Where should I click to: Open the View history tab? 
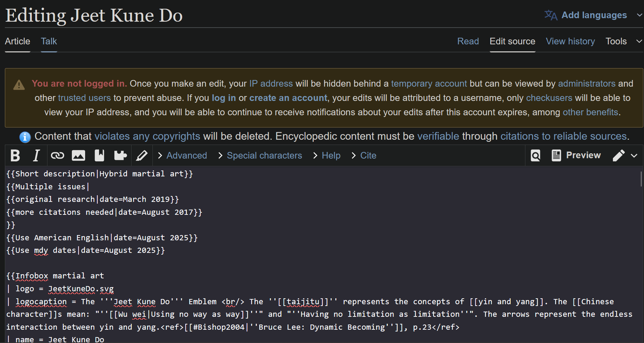click(x=570, y=41)
